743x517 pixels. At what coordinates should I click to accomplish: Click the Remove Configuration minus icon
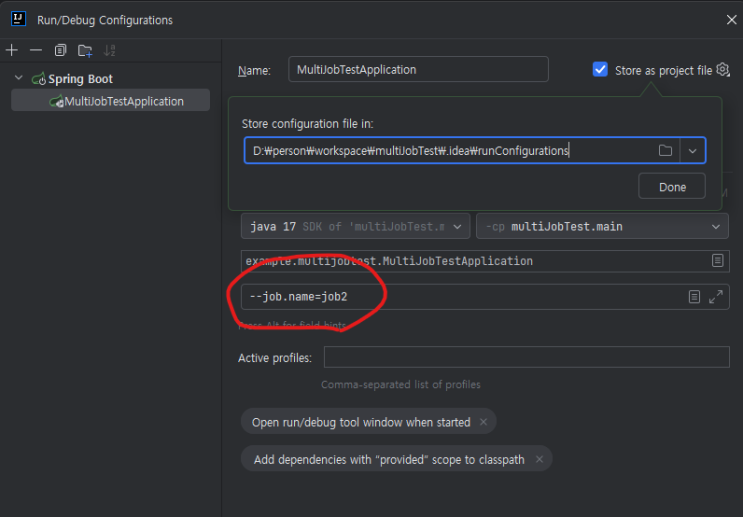pyautogui.click(x=36, y=50)
